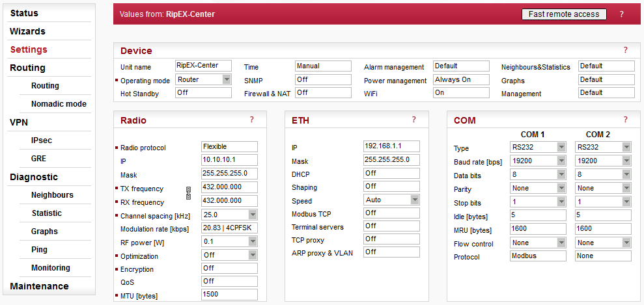Expand COM 2 Stop bits dropdown
The image size is (644, 305).
point(626,202)
